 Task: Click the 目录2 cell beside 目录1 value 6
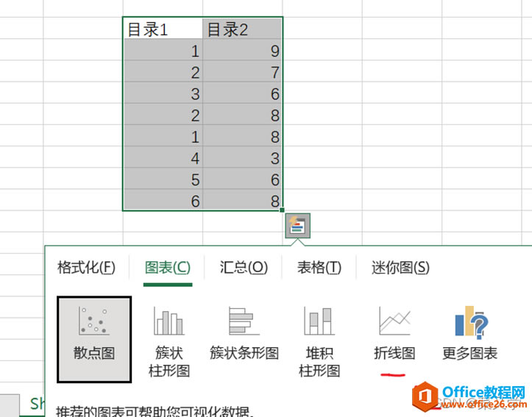pos(242,200)
